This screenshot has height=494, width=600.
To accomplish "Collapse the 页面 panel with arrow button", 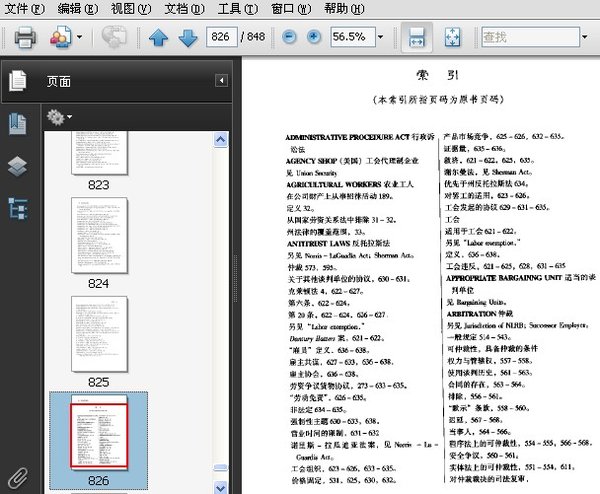I will [x=221, y=81].
